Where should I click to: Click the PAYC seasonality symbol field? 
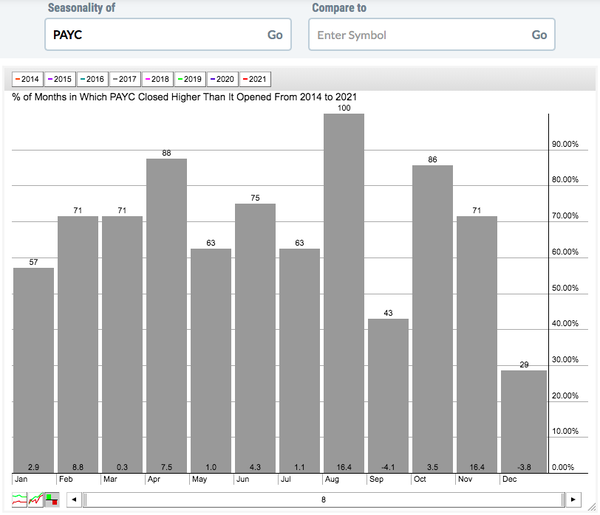coord(150,34)
